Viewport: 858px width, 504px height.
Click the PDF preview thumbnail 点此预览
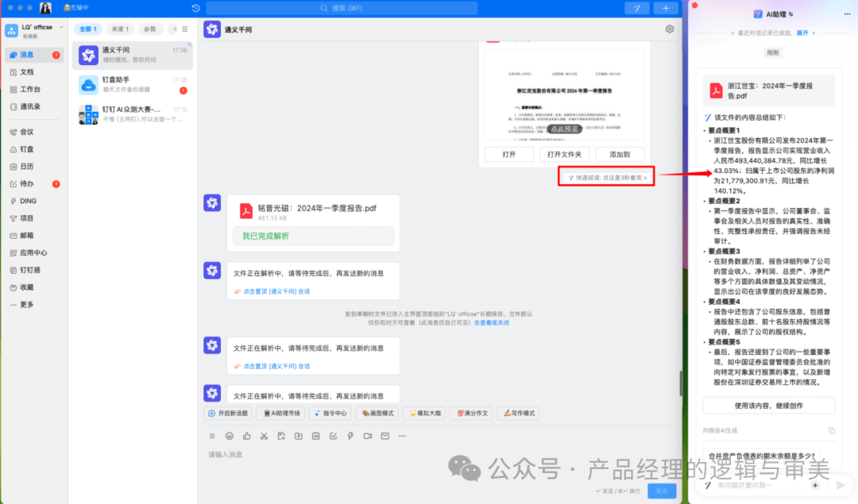[x=564, y=95]
